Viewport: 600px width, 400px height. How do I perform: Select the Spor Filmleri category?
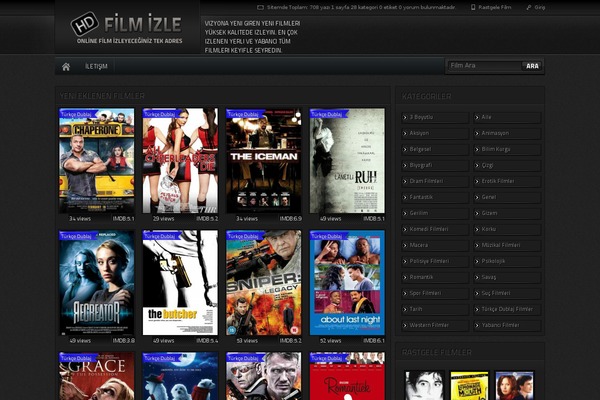(435, 293)
